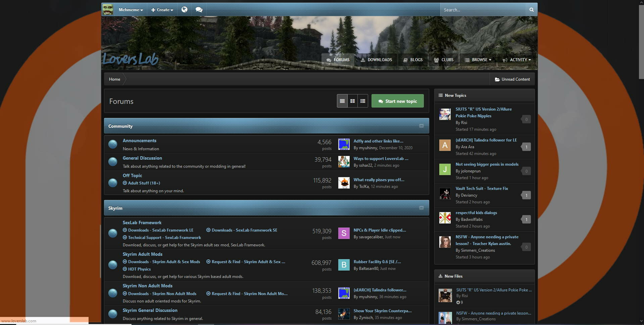This screenshot has width=644, height=325.
Task: Click Announcements forum read-status icon
Action: [x=113, y=144]
